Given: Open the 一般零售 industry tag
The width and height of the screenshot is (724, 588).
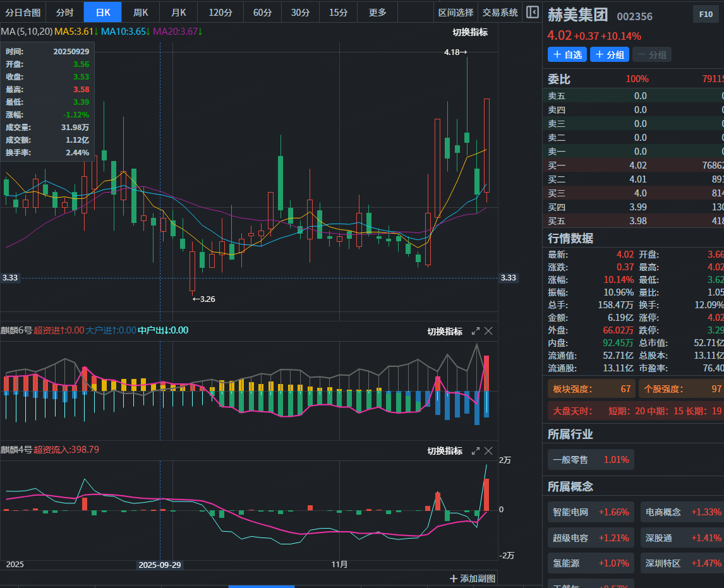Looking at the screenshot, I should pyautogui.click(x=590, y=460).
